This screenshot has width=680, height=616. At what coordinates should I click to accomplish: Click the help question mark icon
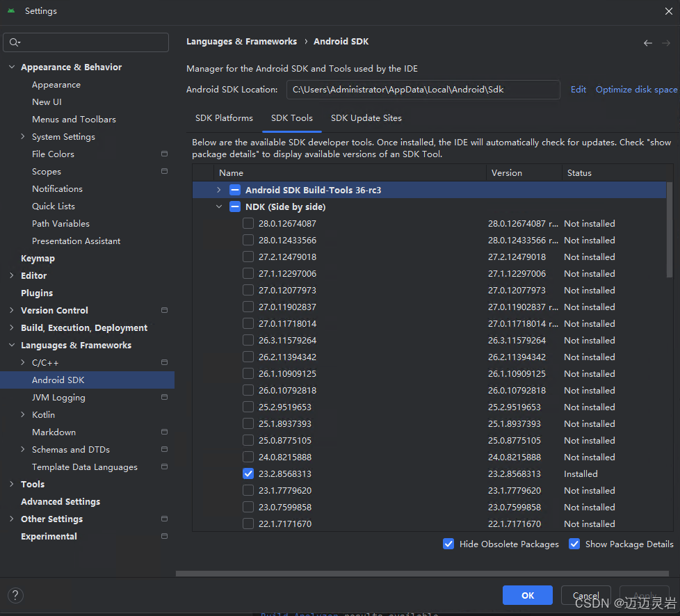[x=15, y=595]
